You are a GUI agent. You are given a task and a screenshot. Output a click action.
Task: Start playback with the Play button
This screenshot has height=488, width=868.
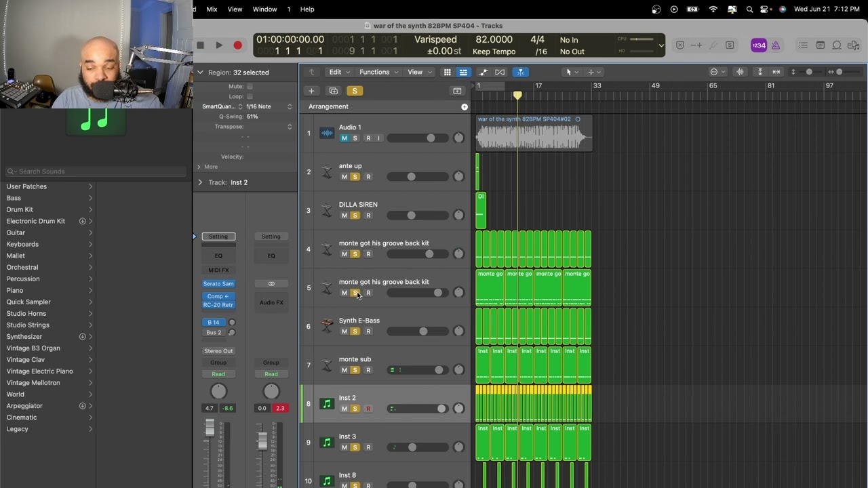coord(219,45)
